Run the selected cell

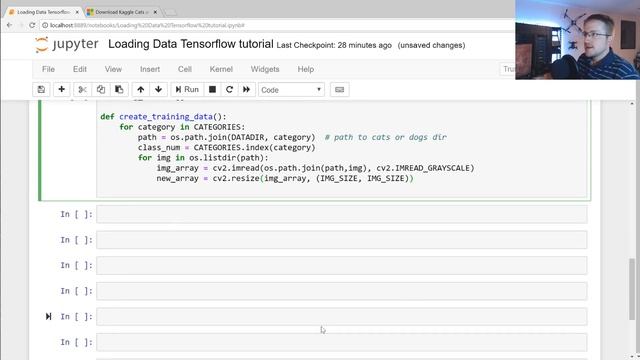coord(187,89)
